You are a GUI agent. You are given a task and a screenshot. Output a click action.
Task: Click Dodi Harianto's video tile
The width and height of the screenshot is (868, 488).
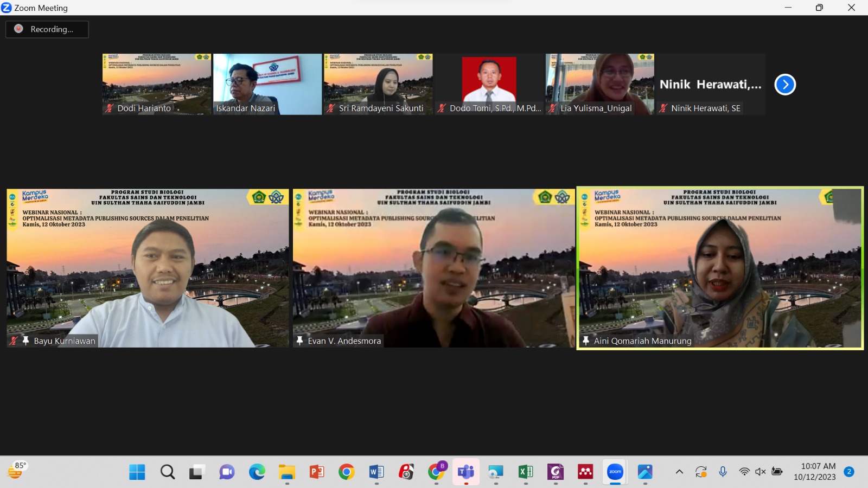point(157,84)
